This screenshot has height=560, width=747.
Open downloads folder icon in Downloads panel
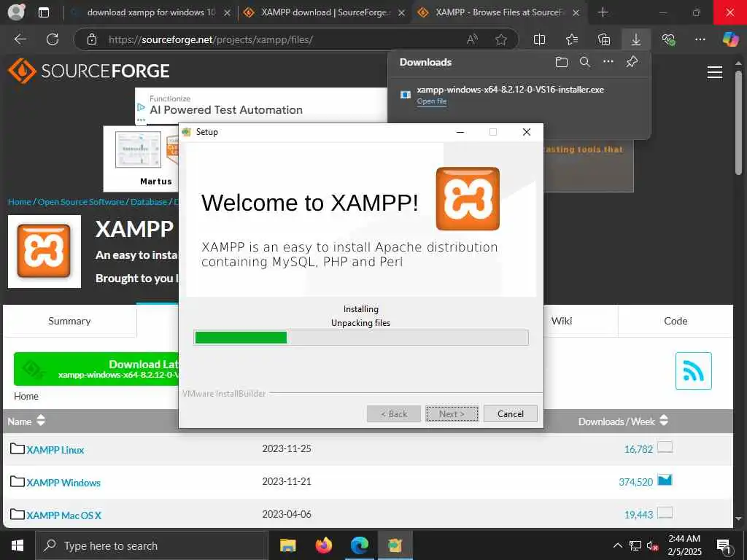(561, 62)
